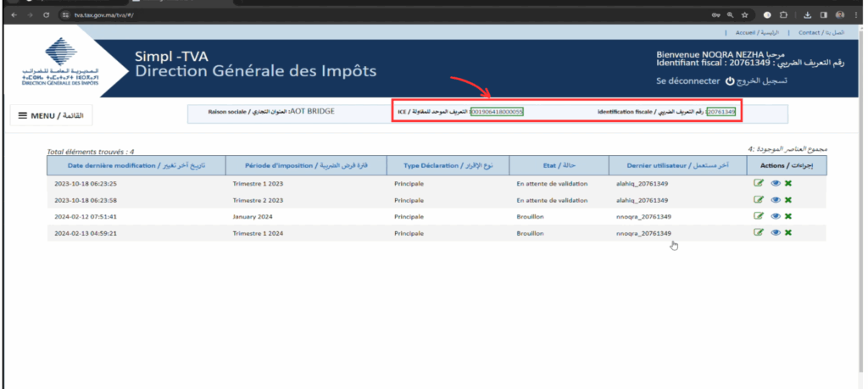Click En attente de validation for Trimestre 2 2023

(x=551, y=200)
